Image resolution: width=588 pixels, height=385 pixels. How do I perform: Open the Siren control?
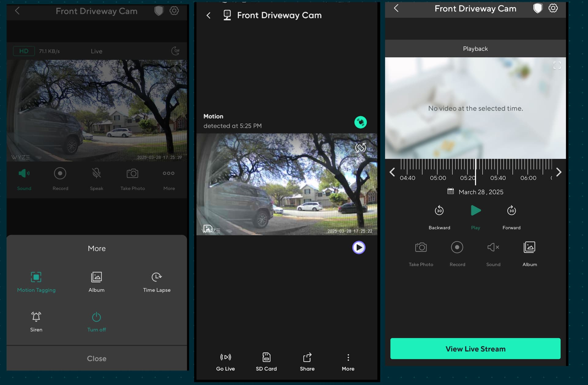(x=36, y=321)
